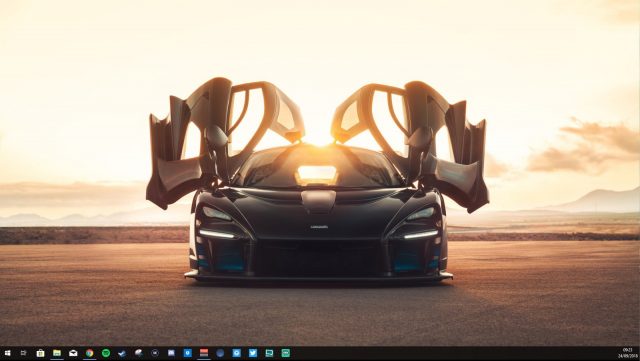The image size is (640, 361).
Task: Open the teal monitor-shaped taskbar icon
Action: [x=269, y=353]
